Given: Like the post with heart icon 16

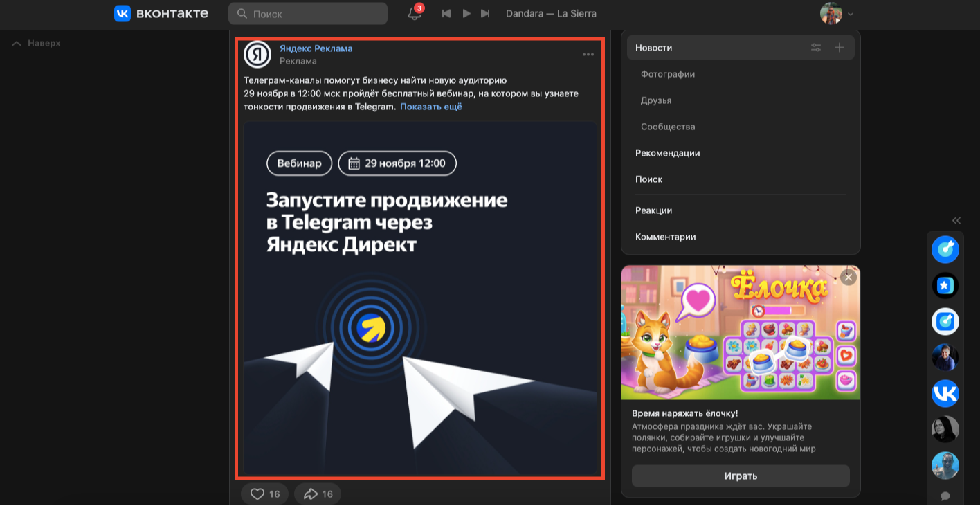Looking at the screenshot, I should click(x=265, y=494).
